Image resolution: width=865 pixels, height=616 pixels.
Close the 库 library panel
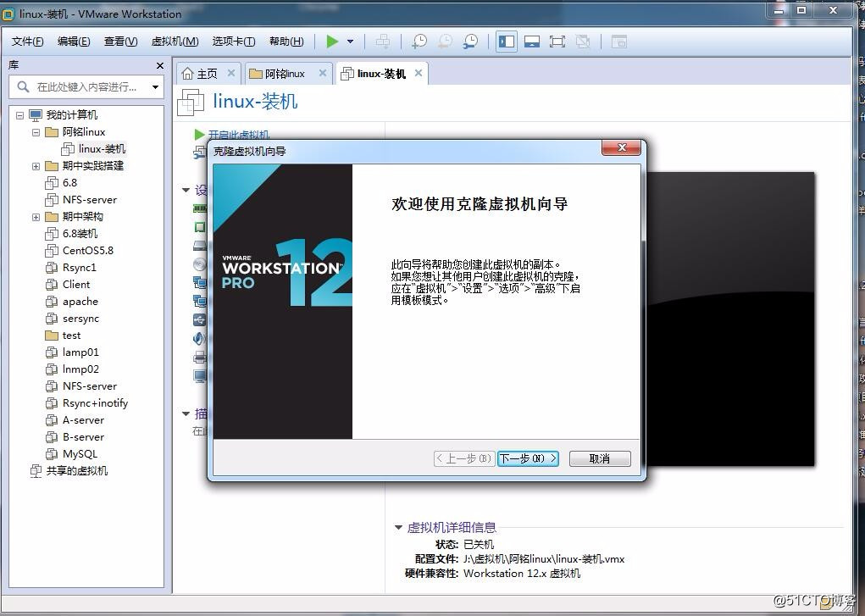pos(160,66)
